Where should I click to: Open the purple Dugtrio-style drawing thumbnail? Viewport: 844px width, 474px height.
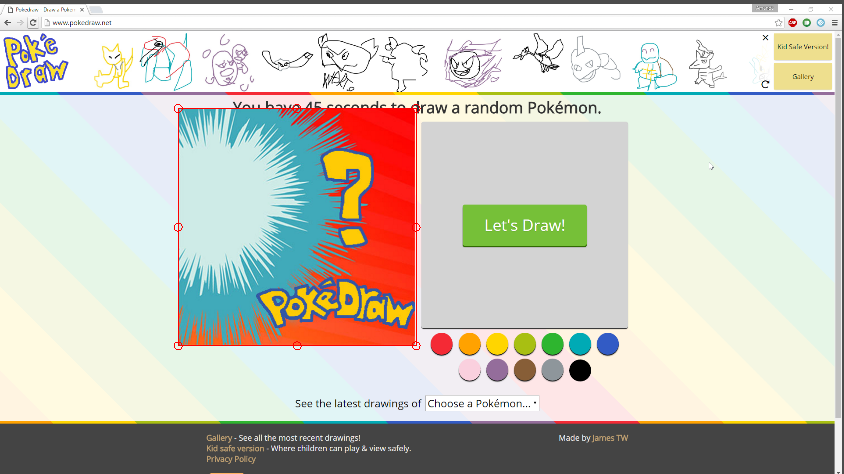[x=228, y=63]
